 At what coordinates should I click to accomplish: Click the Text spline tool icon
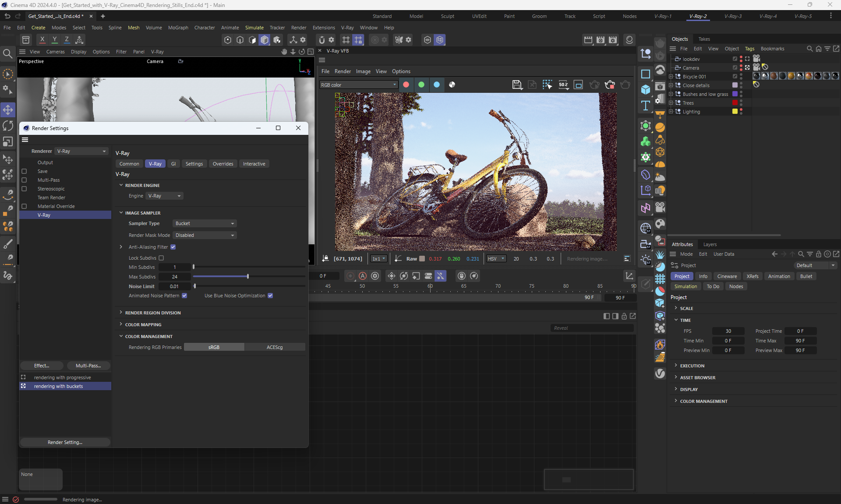[x=646, y=106]
